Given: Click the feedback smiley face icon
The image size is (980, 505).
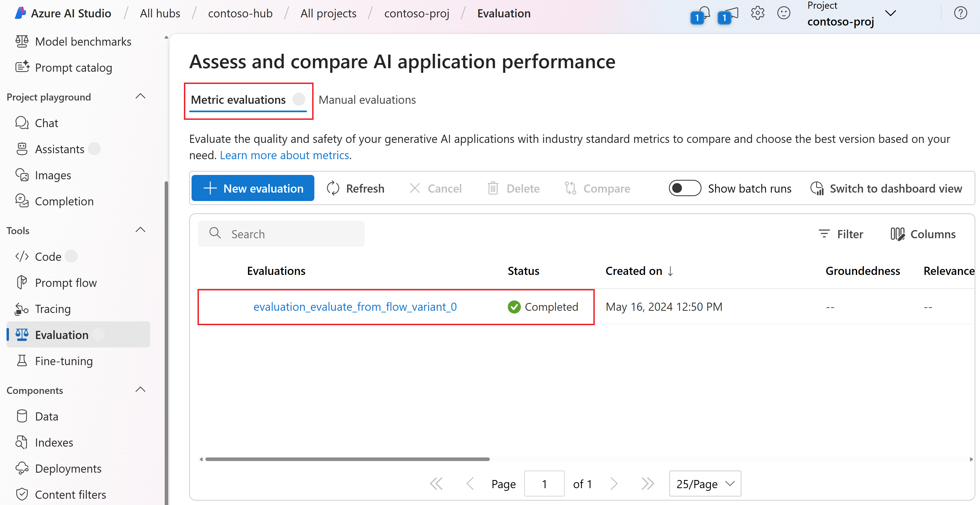Looking at the screenshot, I should pyautogui.click(x=784, y=13).
